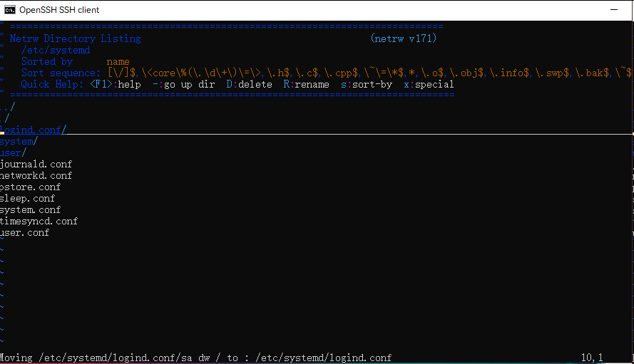Click the s:sort-by hint
The width and height of the screenshot is (634, 364).
pyautogui.click(x=367, y=84)
